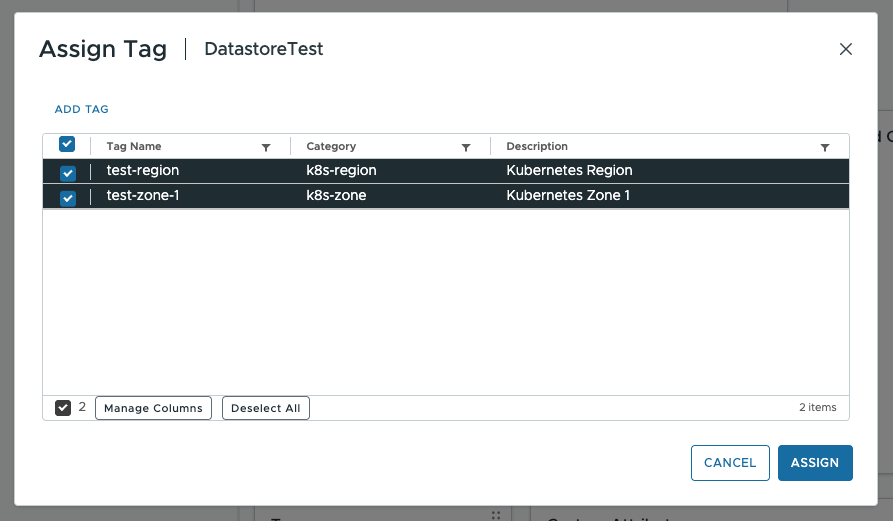Sort by the Description column header
Screen dimensions: 893x521
(x=537, y=146)
